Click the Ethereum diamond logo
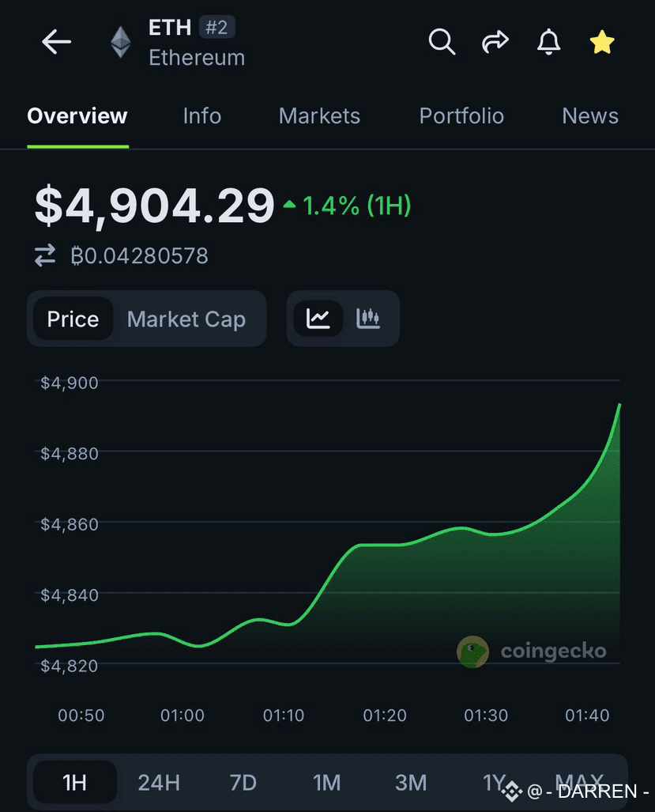 (121, 42)
